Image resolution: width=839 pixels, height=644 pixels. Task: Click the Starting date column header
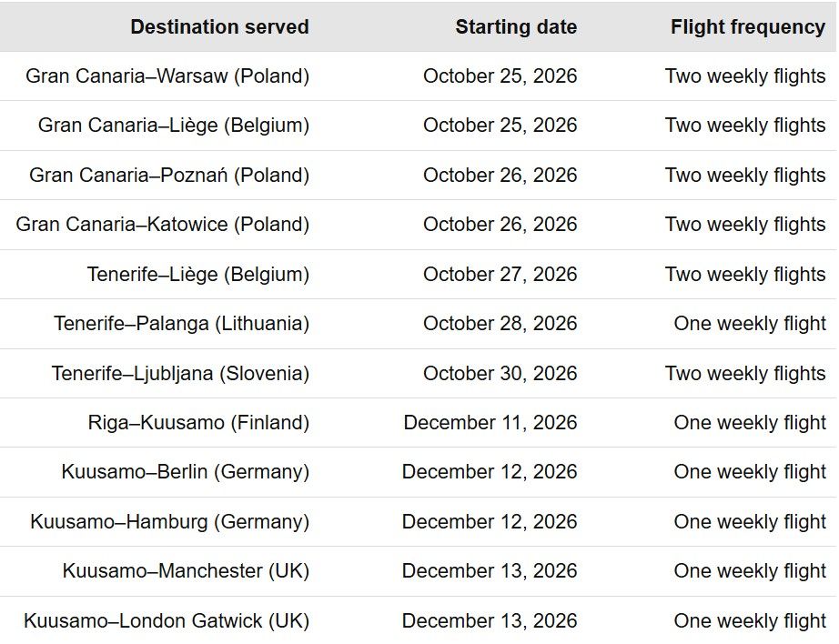[516, 27]
